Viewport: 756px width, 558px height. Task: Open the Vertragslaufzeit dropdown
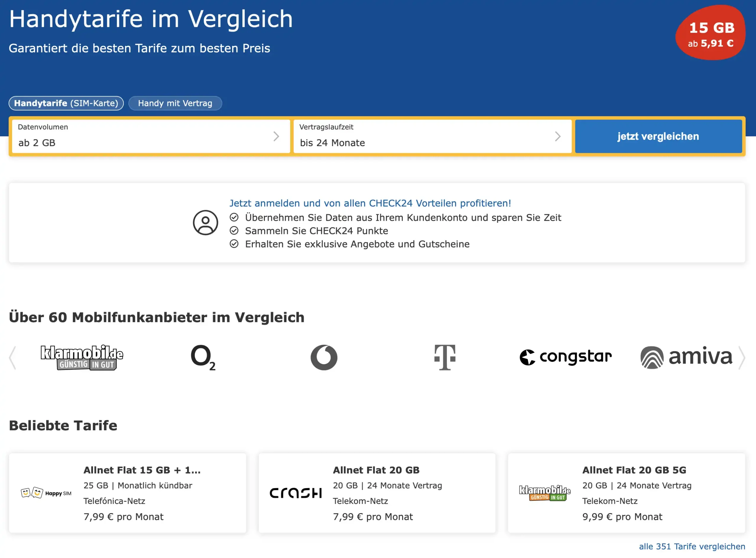tap(433, 136)
